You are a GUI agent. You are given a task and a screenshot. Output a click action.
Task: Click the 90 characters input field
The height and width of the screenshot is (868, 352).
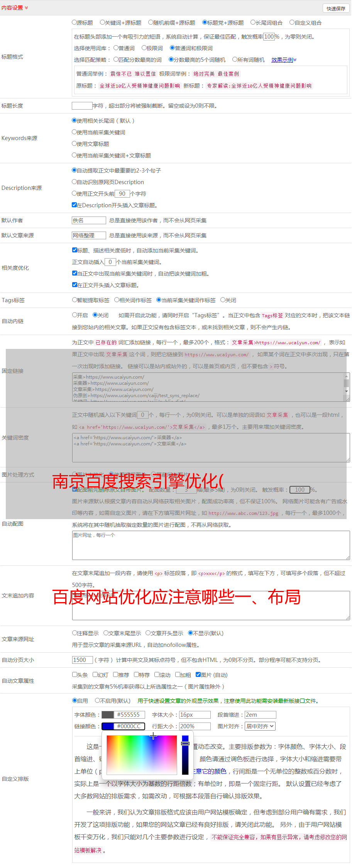[122, 194]
